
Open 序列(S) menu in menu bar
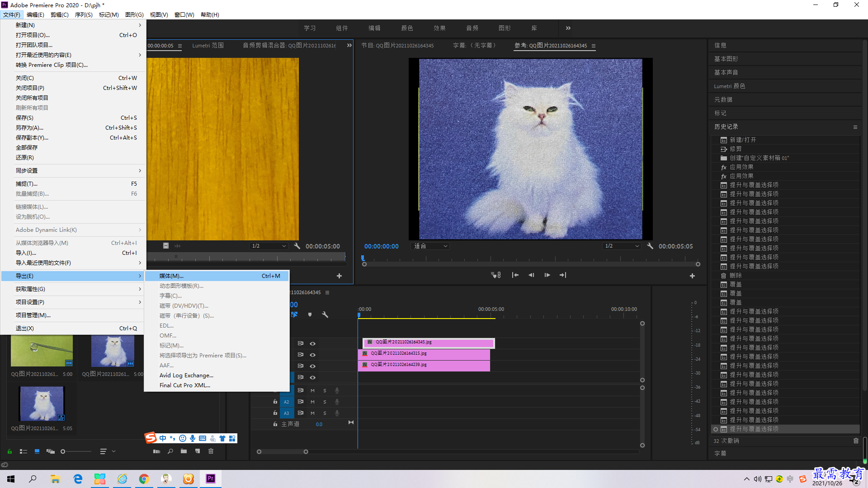(x=84, y=14)
